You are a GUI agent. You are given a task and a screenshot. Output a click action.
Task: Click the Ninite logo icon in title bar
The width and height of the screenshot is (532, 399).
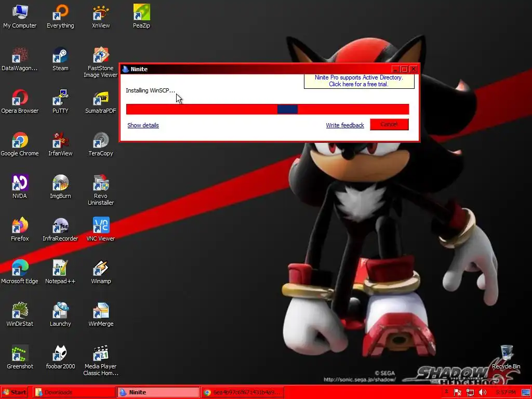[126, 69]
